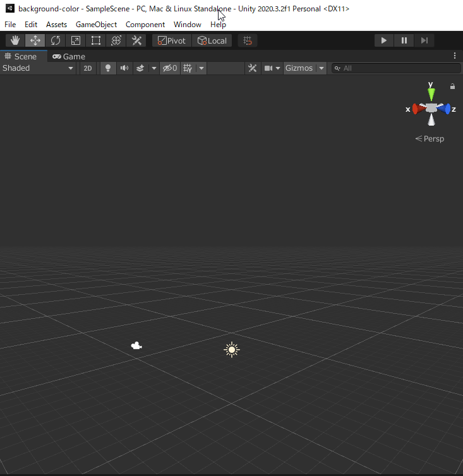Select the Directional Light sun icon
463x476 pixels.
point(231,350)
